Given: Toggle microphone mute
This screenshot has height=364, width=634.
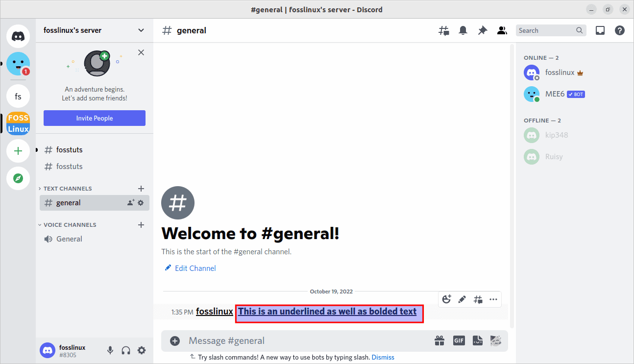Looking at the screenshot, I should (110, 350).
